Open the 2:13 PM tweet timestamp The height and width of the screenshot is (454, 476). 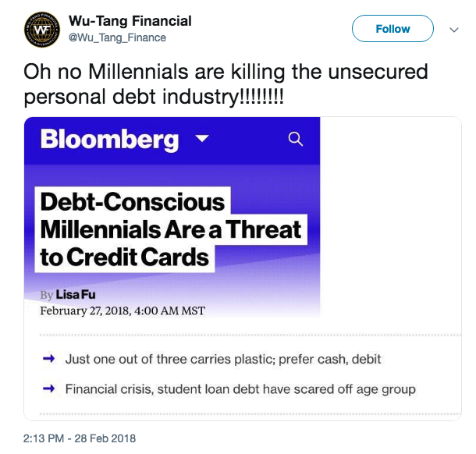[x=80, y=438]
